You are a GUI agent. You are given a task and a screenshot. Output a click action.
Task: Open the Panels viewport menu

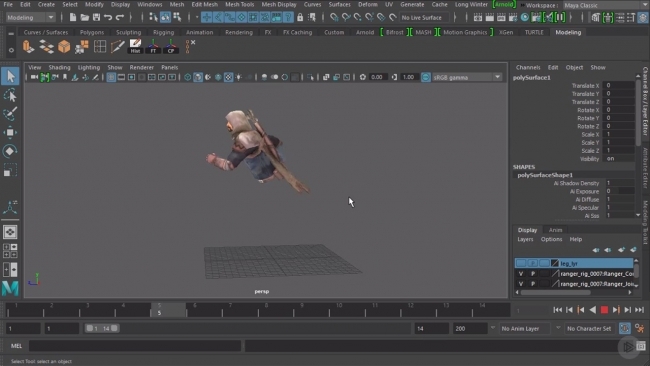coord(170,67)
